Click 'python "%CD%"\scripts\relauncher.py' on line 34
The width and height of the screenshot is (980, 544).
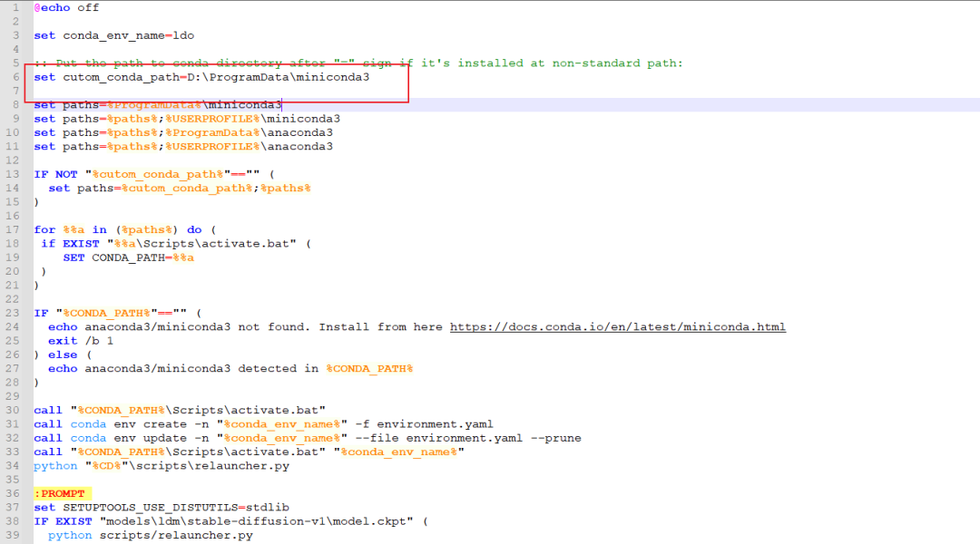[162, 466]
